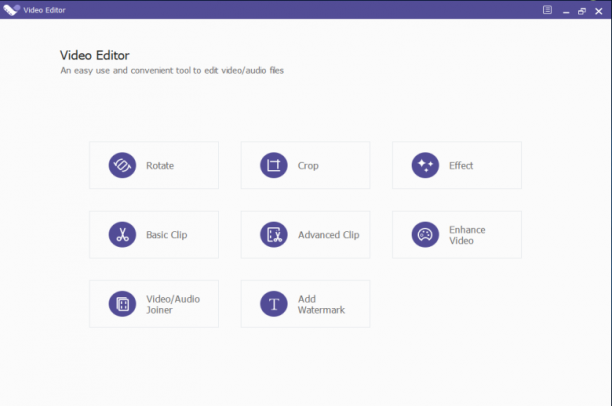
Task: Click the Add Watermark T icon
Action: 274,304
